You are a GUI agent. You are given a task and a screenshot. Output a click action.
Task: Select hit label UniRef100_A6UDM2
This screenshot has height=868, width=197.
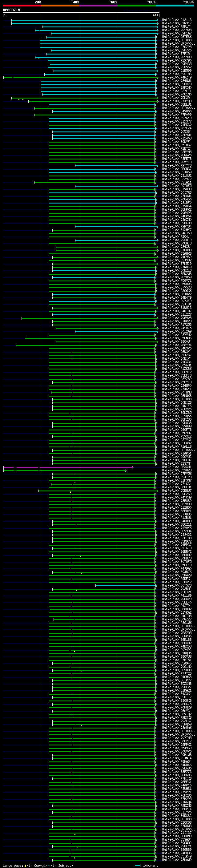(x=176, y=555)
